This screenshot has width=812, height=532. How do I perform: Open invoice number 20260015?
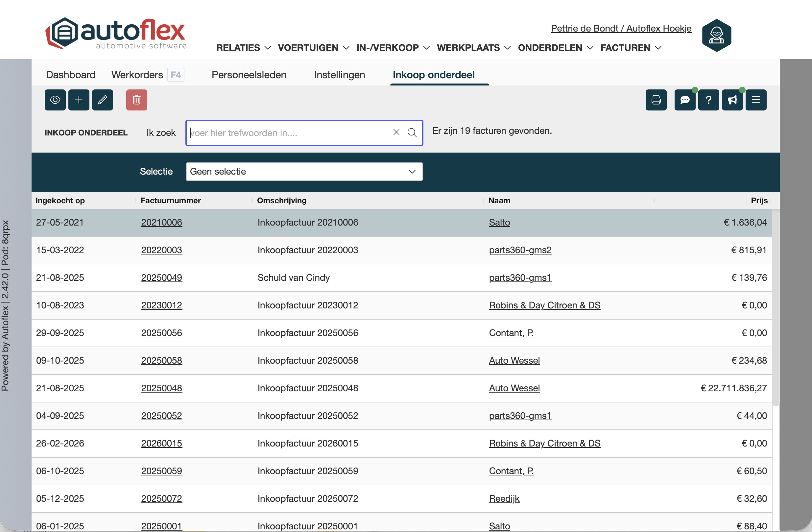[162, 444]
